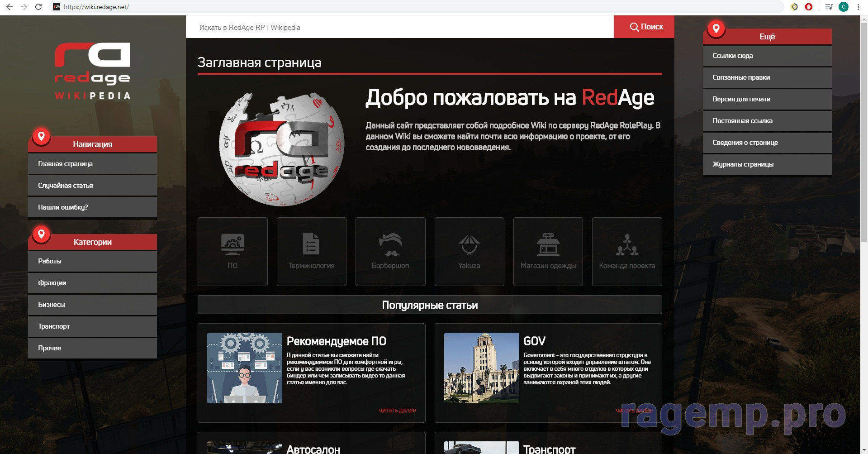Click the map pin icon above Категории
Image resolution: width=868 pixels, height=454 pixels.
point(41,234)
